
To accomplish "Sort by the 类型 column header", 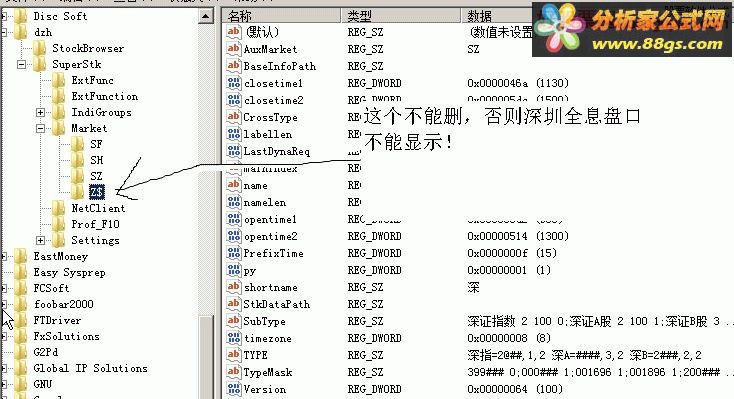I will [402, 16].
